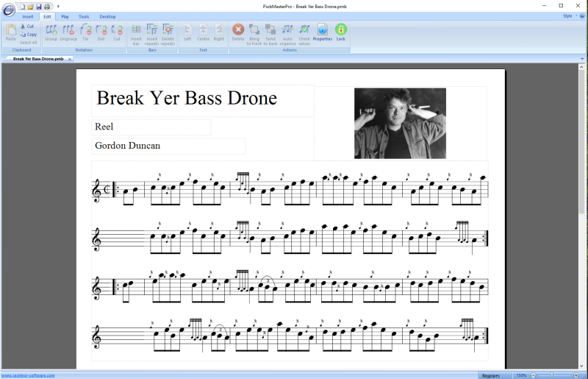Image resolution: width=588 pixels, height=379 pixels.
Task: Select the Gordon Duncan portrait photo
Action: pyautogui.click(x=400, y=123)
